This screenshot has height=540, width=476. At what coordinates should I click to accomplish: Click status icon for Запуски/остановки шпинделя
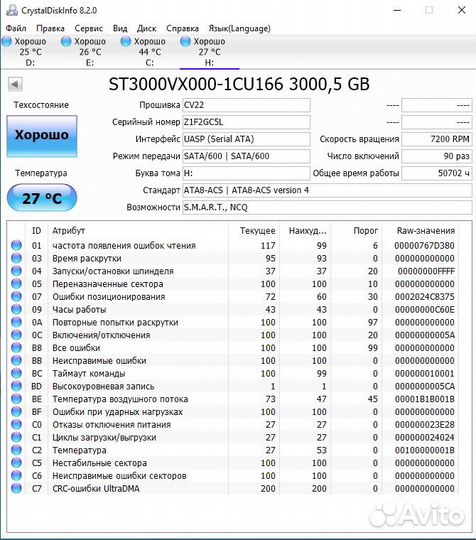point(16,271)
